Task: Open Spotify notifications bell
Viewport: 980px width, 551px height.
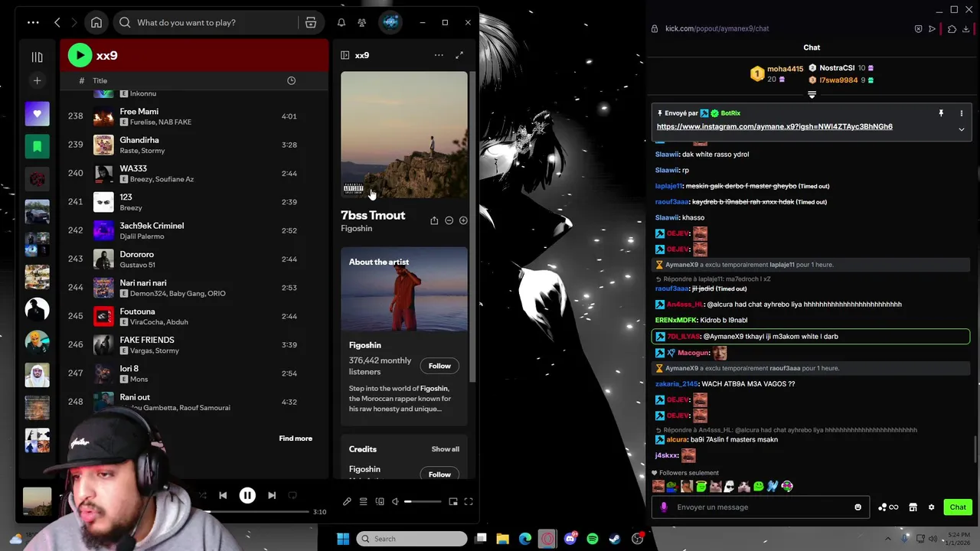Action: point(341,23)
